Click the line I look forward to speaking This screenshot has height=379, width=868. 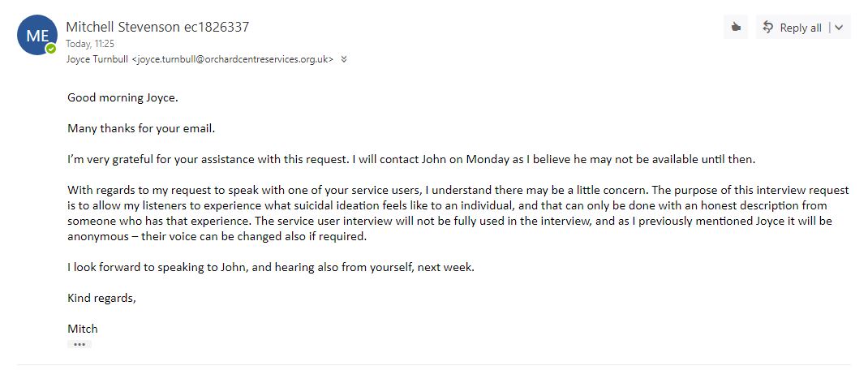(x=270, y=267)
